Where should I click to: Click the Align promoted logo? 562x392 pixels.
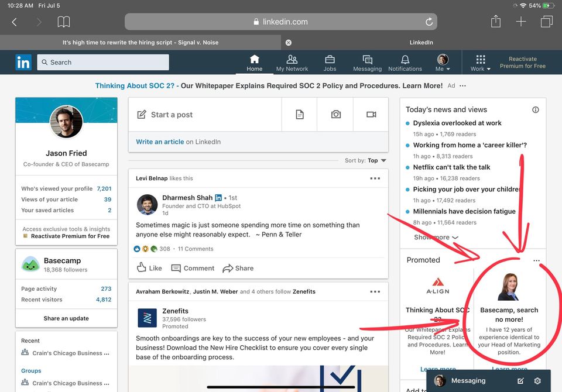pyautogui.click(x=438, y=286)
